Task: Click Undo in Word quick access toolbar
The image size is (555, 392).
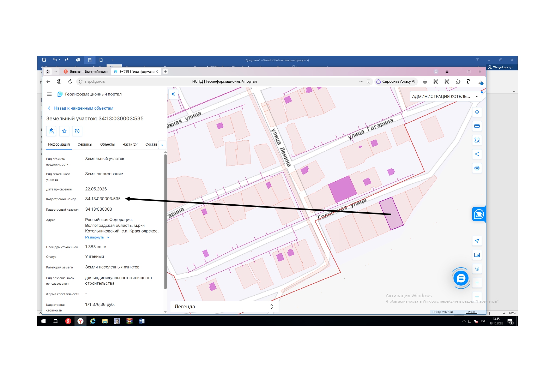Action: [x=55, y=60]
